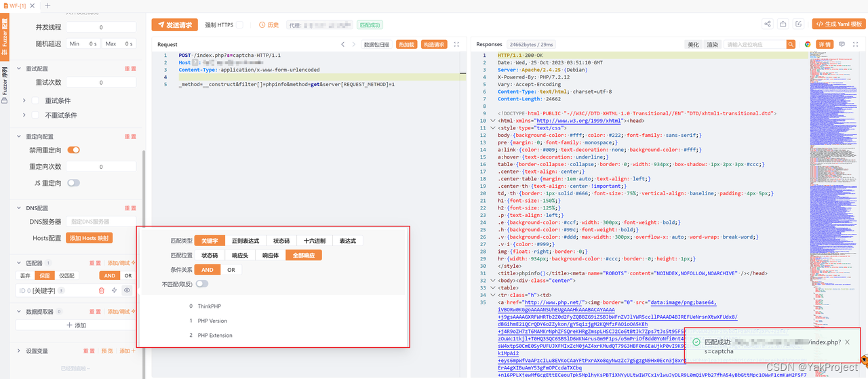Click the history clock button
Viewport: 868px width, 379px height.
click(269, 25)
